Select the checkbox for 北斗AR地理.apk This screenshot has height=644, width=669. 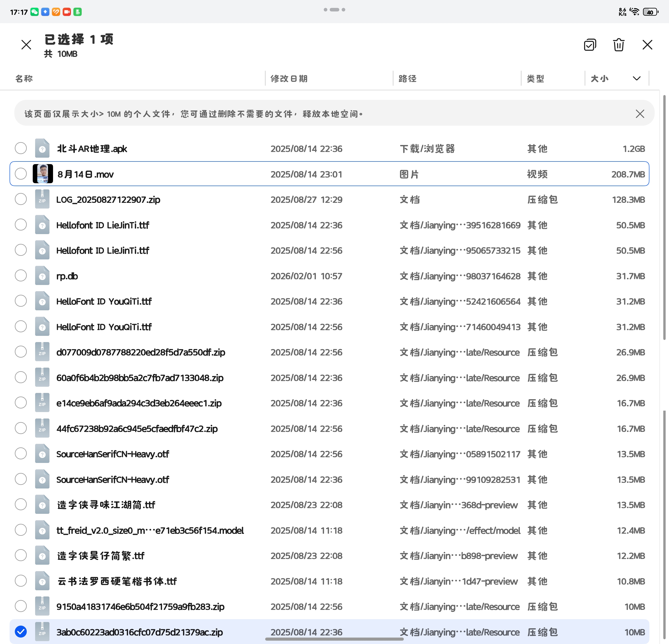click(x=21, y=148)
